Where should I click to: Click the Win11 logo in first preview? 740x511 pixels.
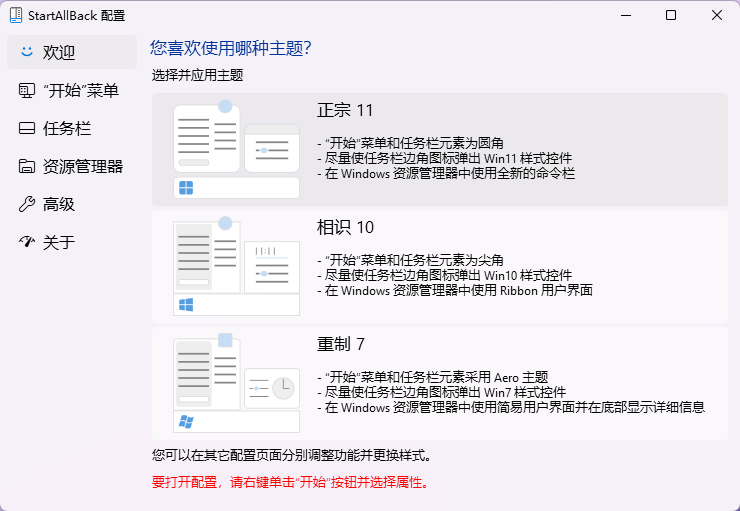186,188
